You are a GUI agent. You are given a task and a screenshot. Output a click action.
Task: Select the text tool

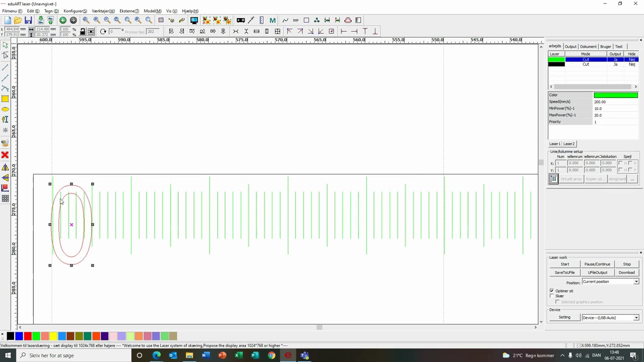click(x=5, y=120)
